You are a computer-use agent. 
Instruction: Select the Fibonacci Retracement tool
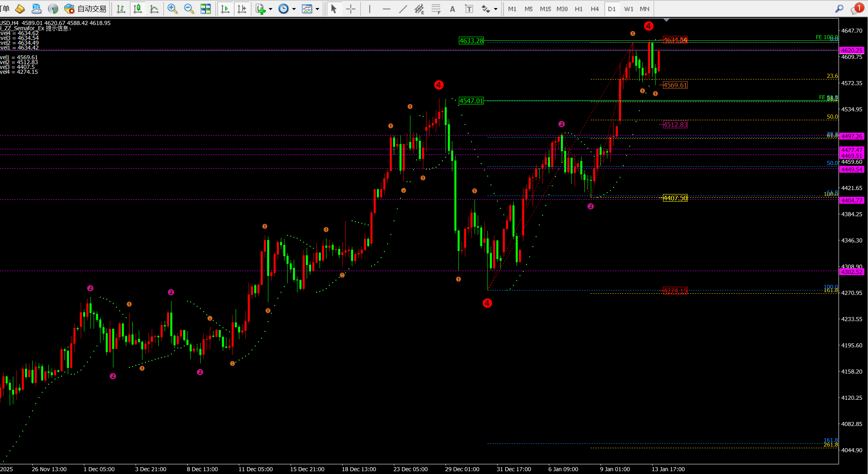[x=436, y=9]
